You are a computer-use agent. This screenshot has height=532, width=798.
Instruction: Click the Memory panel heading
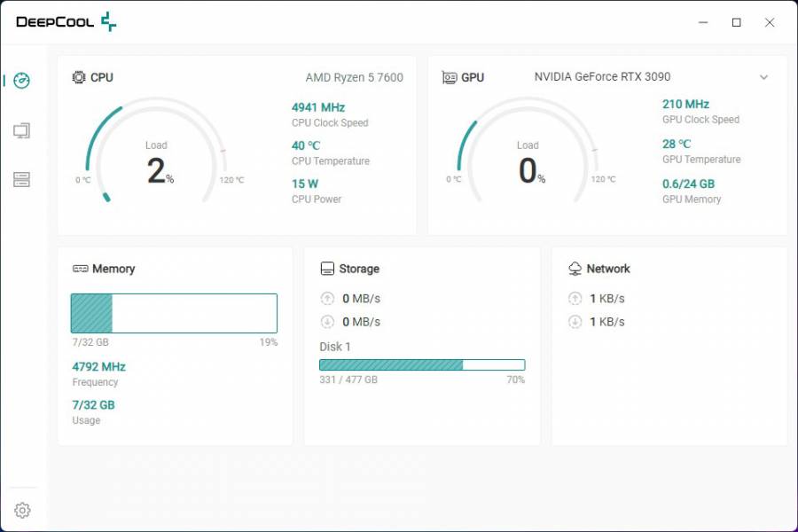(x=113, y=269)
